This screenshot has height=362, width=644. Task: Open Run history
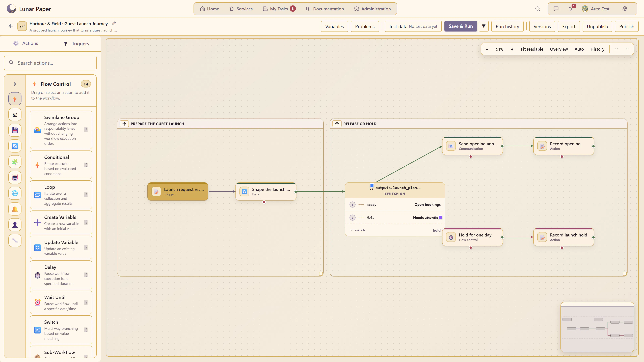click(x=507, y=26)
